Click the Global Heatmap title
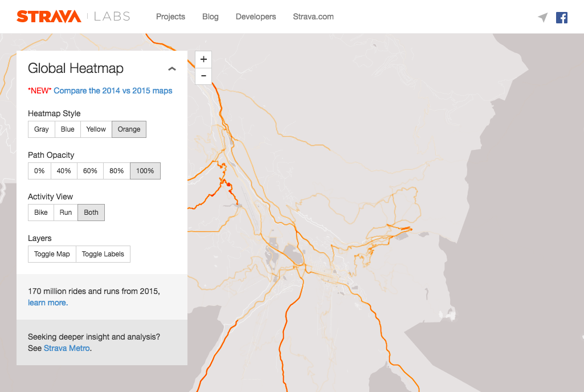 point(76,68)
